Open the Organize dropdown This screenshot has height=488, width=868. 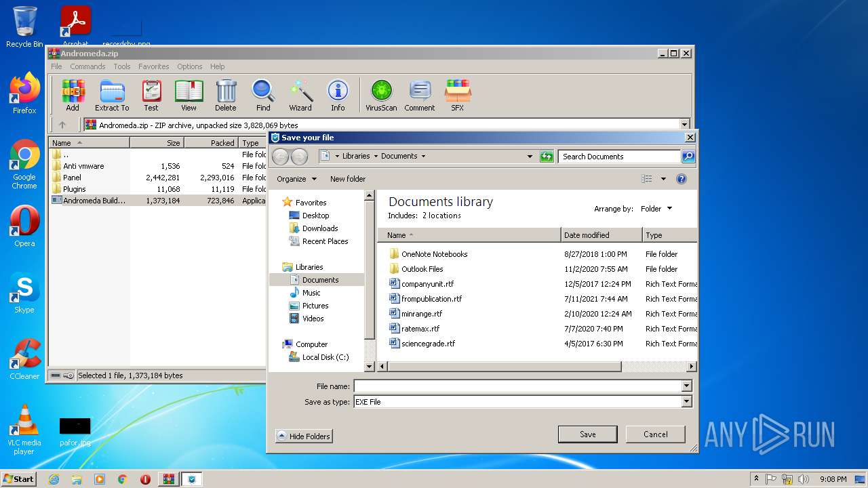(296, 179)
